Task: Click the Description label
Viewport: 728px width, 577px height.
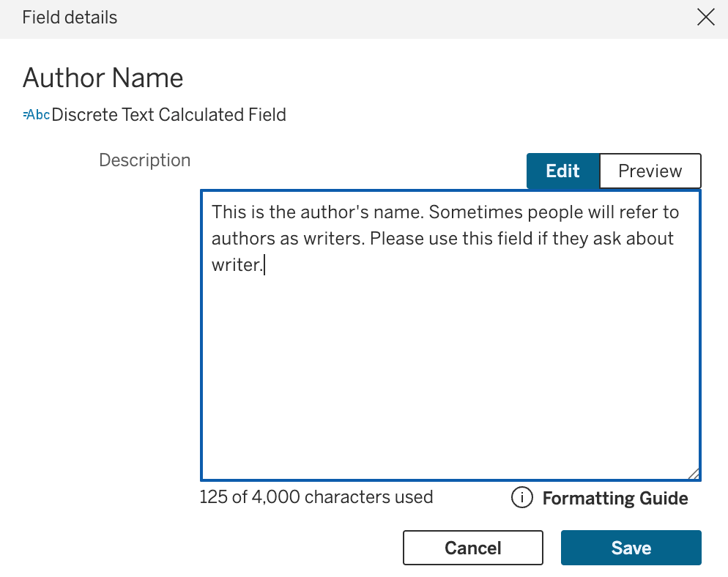Action: pyautogui.click(x=145, y=160)
